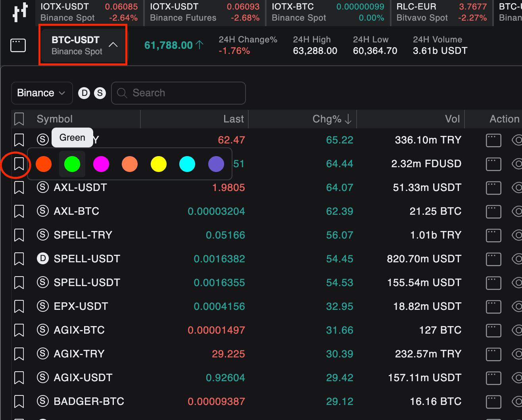Viewport: 522px width, 420px height.
Task: Pick the purple color swatch
Action: click(x=216, y=164)
